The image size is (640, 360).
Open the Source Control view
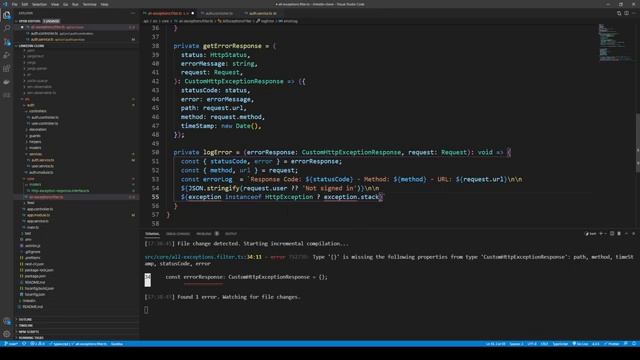click(x=7, y=42)
